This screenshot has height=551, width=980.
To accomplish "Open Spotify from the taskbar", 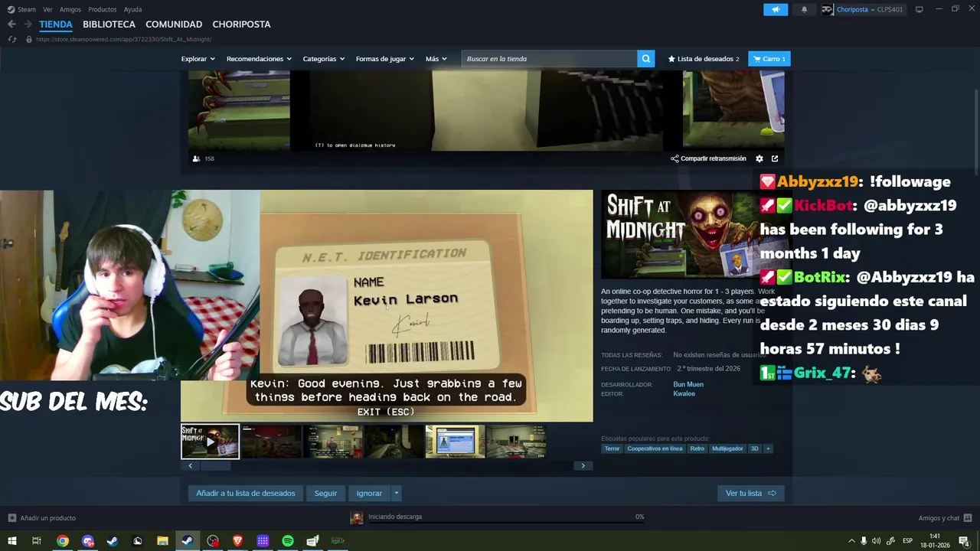I will pos(288,541).
